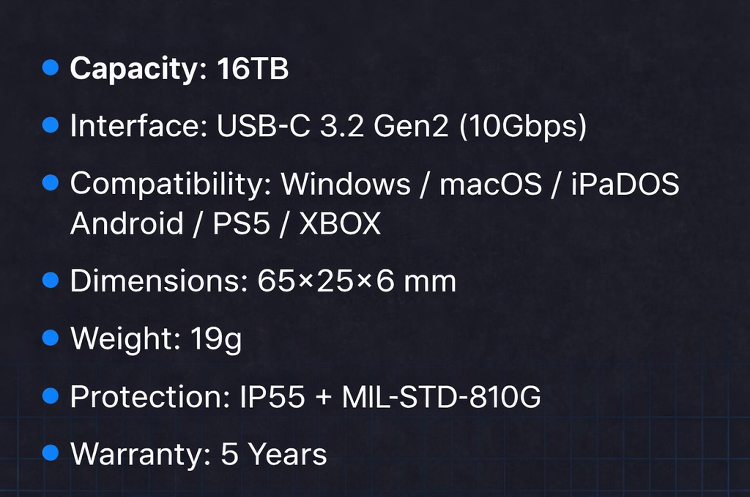Click the (10Gbps) speed text

click(x=520, y=127)
